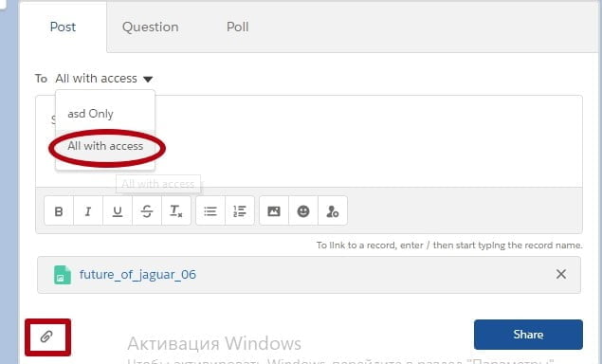
Task: Mention a person using the people icon
Action: [x=333, y=210]
